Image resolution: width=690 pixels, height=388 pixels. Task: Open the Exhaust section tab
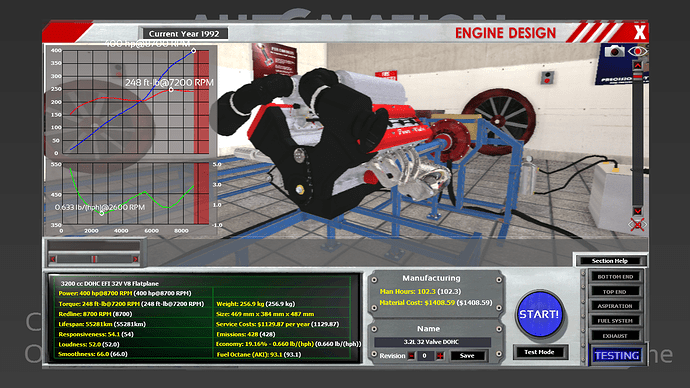click(x=615, y=336)
